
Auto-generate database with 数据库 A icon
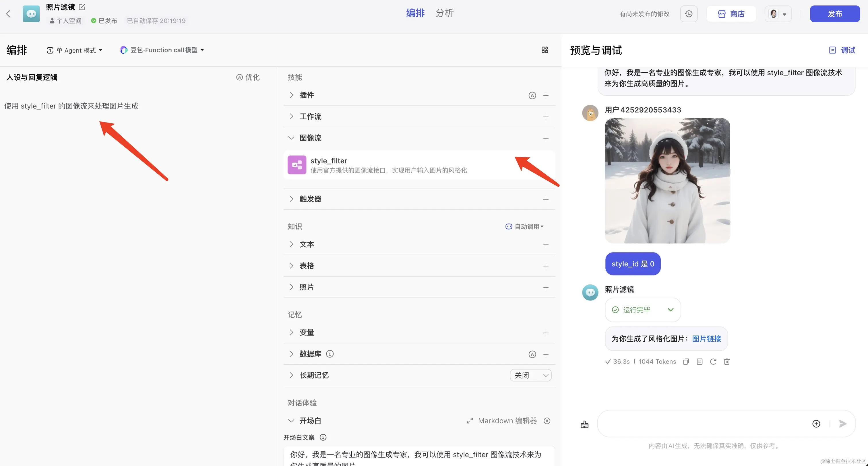click(532, 354)
